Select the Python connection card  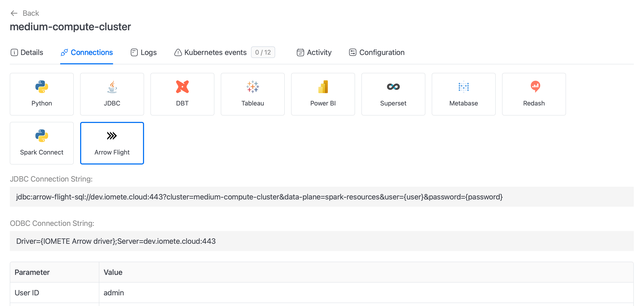(42, 94)
